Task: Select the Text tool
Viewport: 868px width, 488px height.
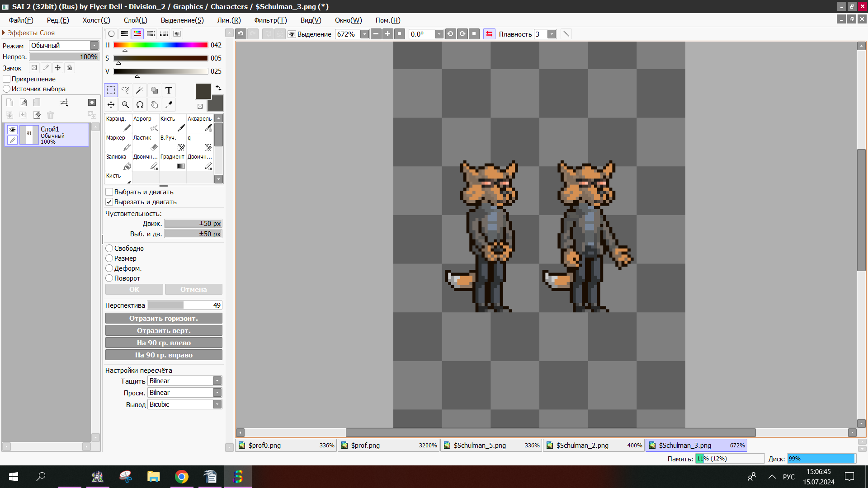Action: [x=169, y=90]
